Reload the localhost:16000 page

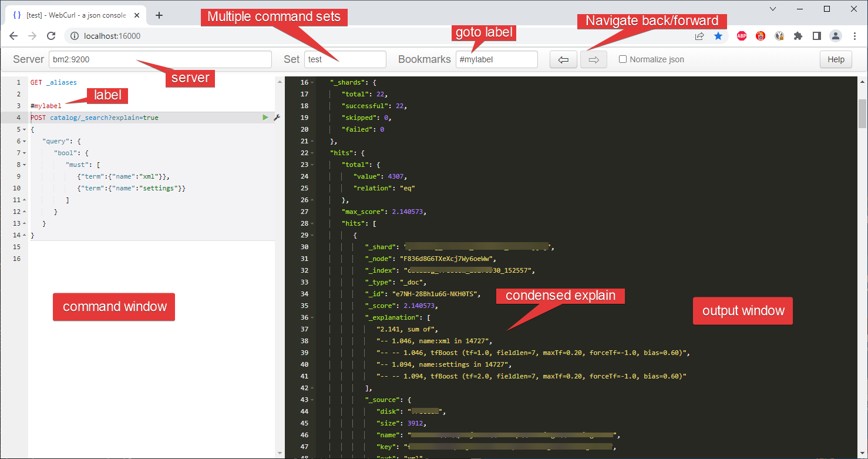point(51,36)
